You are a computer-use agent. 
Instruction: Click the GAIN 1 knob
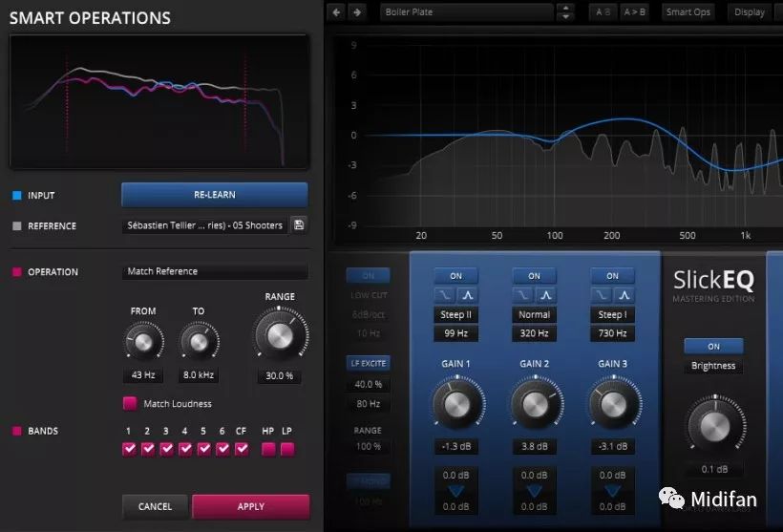click(x=457, y=404)
